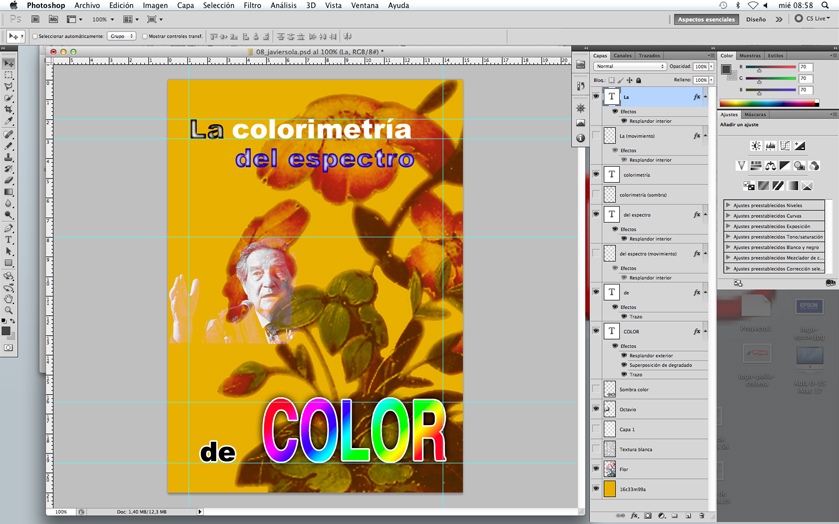
Task: Select the Healing Brush tool
Action: pyautogui.click(x=9, y=134)
